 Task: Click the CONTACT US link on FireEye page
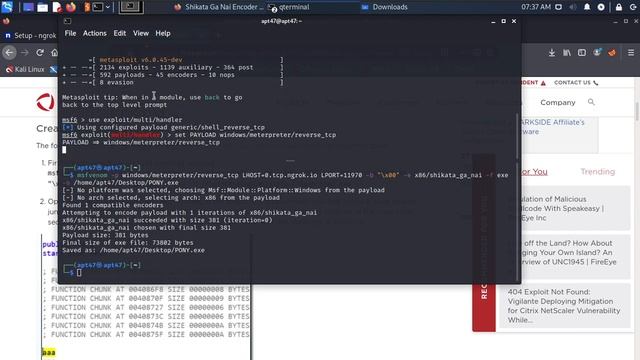click(x=576, y=82)
